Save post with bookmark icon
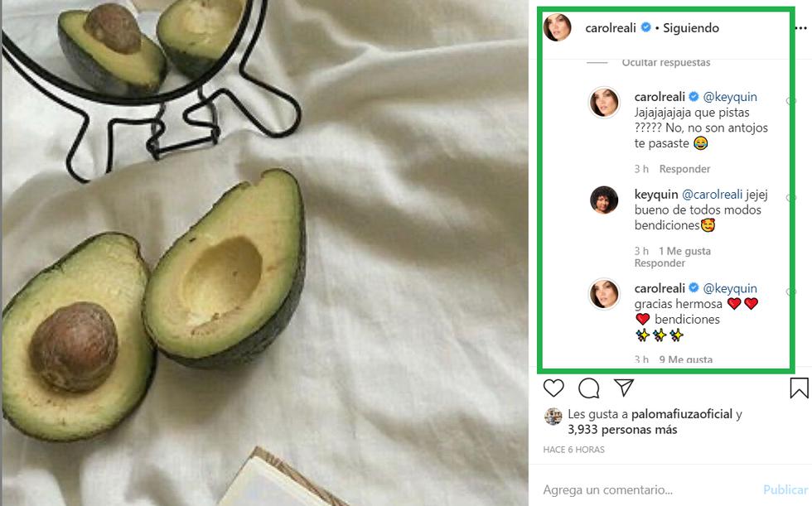The width and height of the screenshot is (812, 506). (799, 388)
